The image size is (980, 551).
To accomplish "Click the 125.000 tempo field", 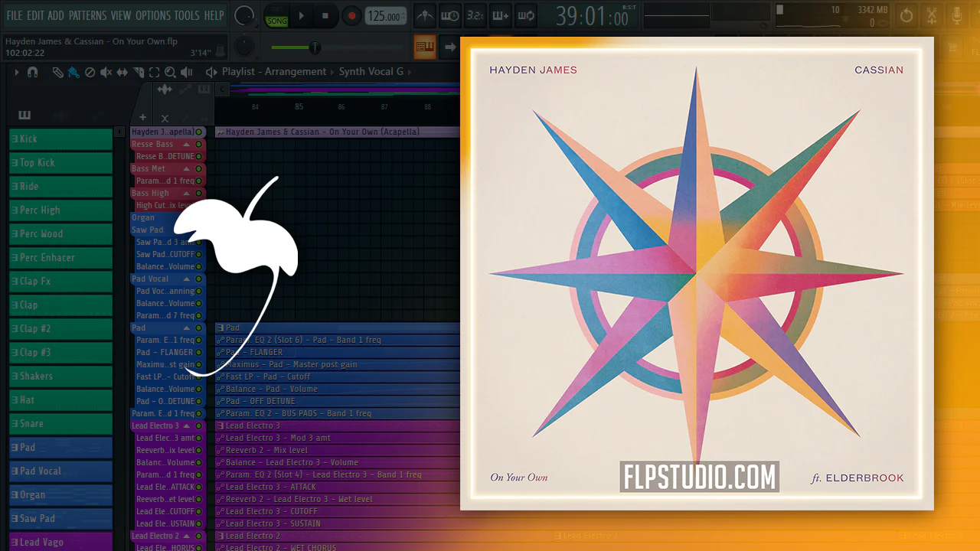I will coord(385,16).
